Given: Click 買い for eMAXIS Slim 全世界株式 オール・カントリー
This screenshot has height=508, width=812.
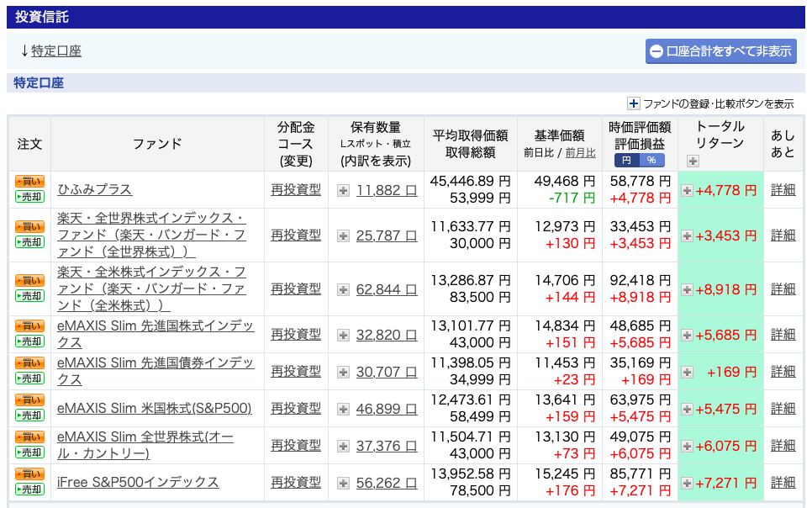Looking at the screenshot, I should (29, 437).
